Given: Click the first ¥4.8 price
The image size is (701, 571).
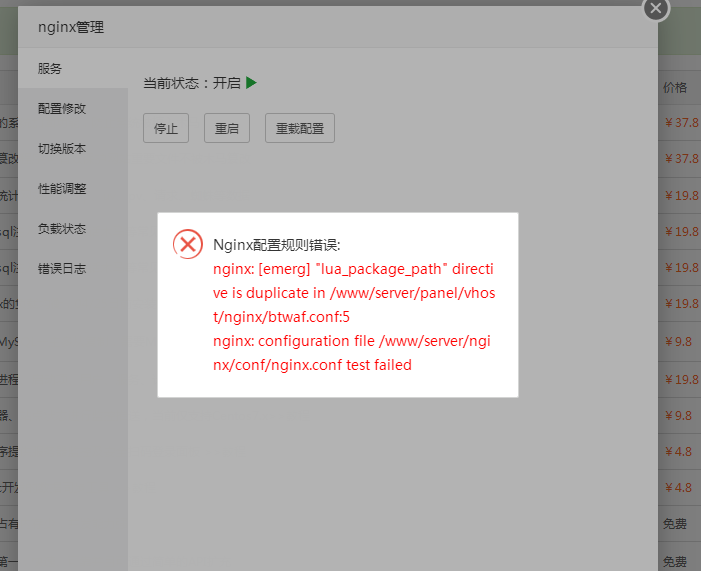Looking at the screenshot, I should (x=678, y=452).
